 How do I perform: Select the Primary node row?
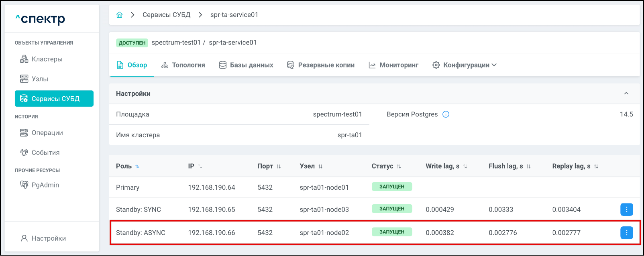(x=241, y=187)
